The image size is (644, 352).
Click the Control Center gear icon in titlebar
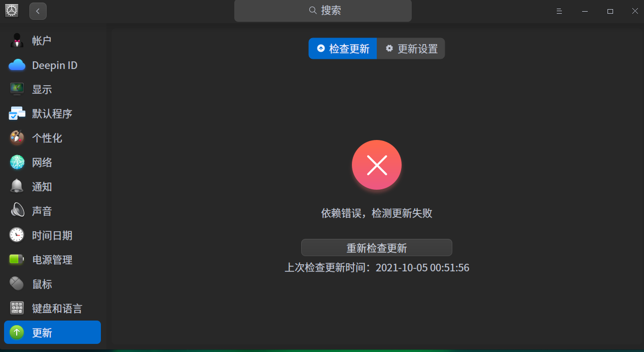point(11,11)
